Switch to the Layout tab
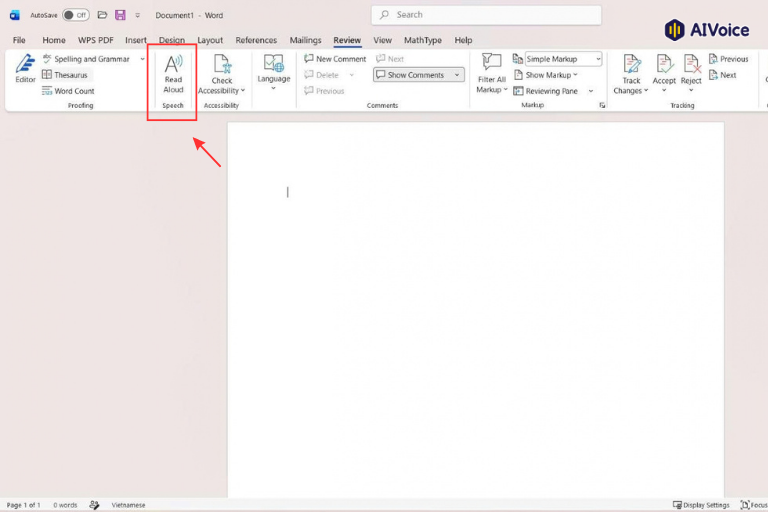This screenshot has width=768, height=512. tap(210, 40)
